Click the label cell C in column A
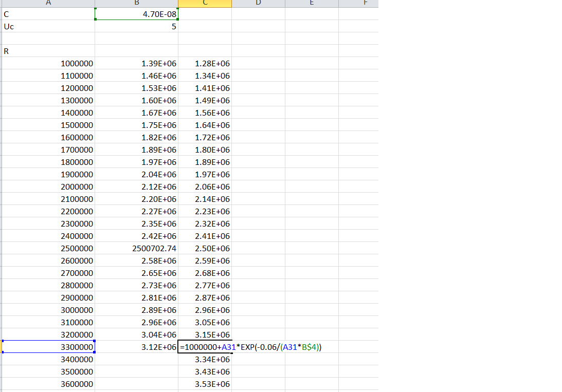This screenshot has width=562, height=392. click(48, 14)
